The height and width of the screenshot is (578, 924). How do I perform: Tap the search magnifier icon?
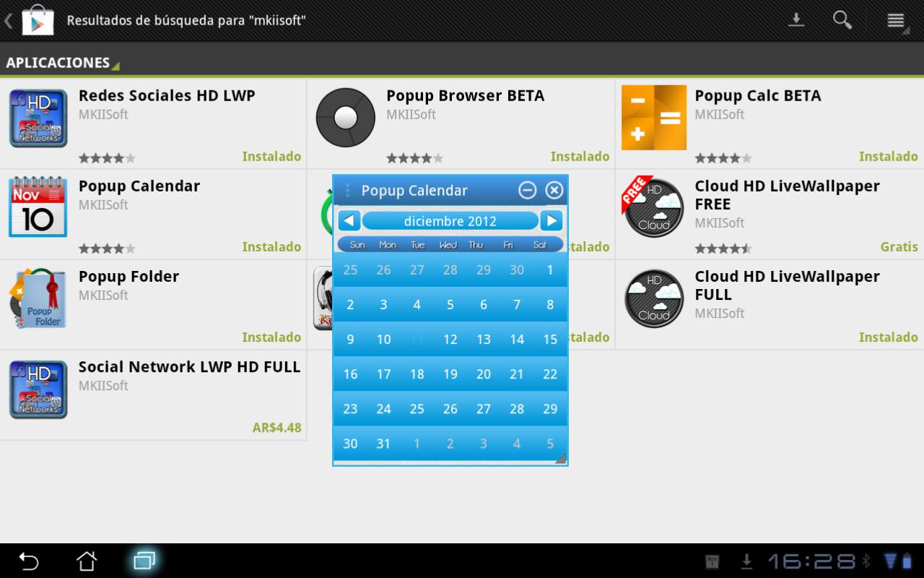pyautogui.click(x=842, y=20)
